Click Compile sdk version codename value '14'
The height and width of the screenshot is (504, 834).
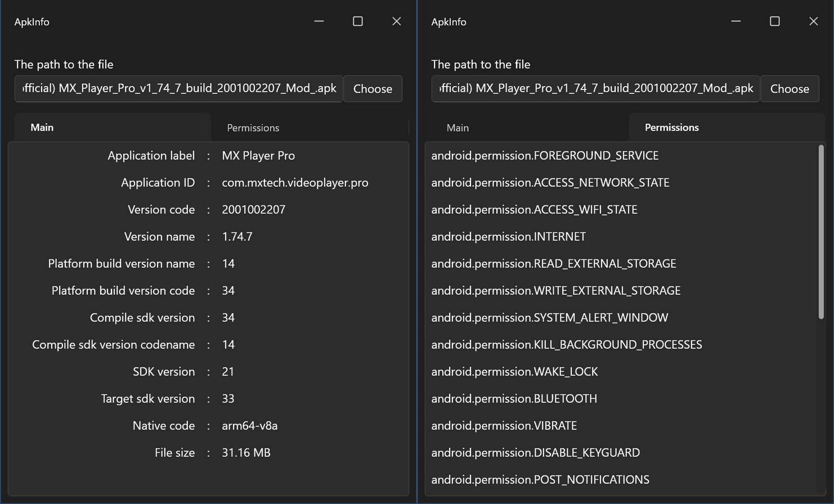(x=228, y=345)
